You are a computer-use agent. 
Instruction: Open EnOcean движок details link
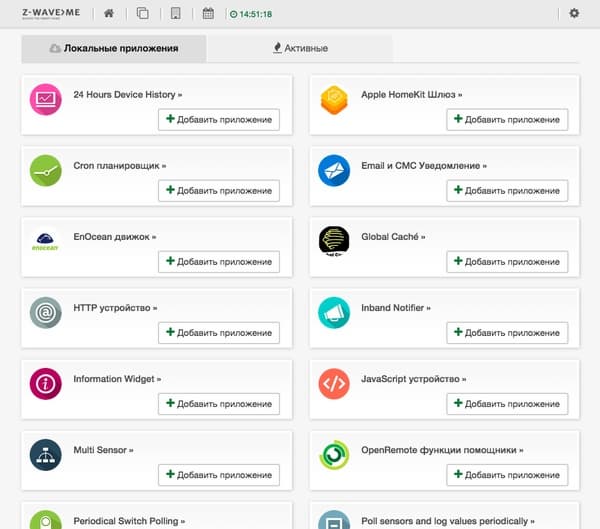click(114, 237)
